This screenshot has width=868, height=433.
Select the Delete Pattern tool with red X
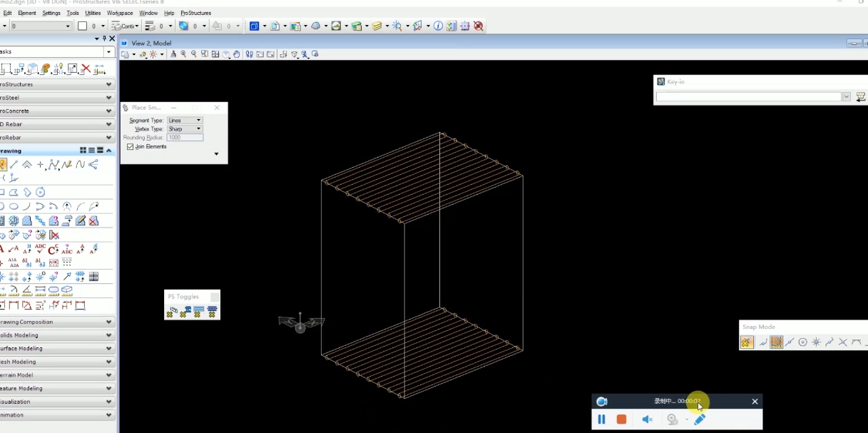click(93, 221)
